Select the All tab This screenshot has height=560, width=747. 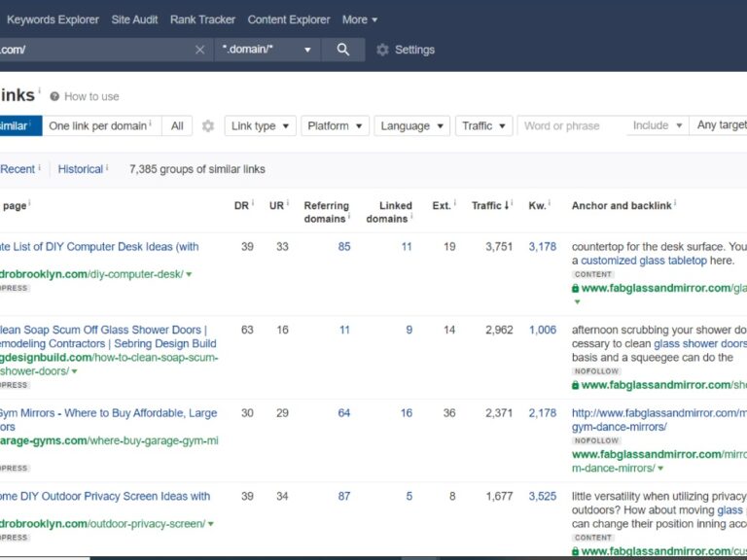click(177, 125)
